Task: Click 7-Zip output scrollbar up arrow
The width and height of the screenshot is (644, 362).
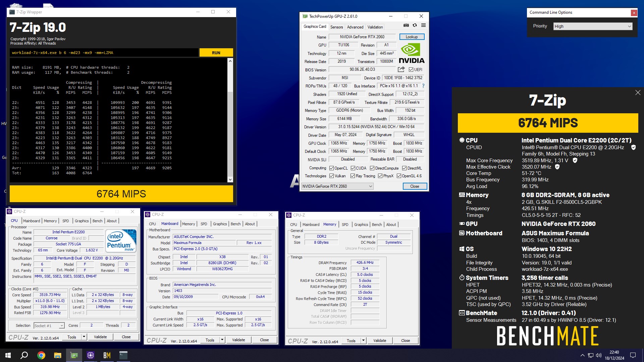Action: [x=230, y=61]
